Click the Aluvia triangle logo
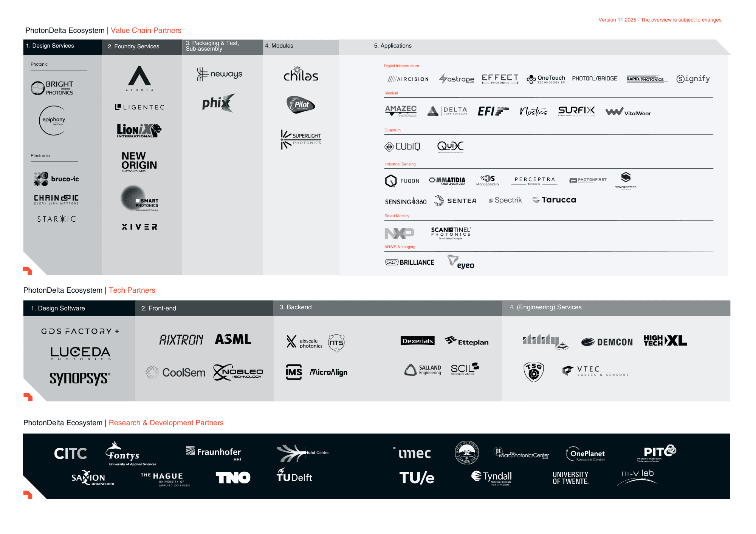Screen dimensions: 756x534 (139, 77)
